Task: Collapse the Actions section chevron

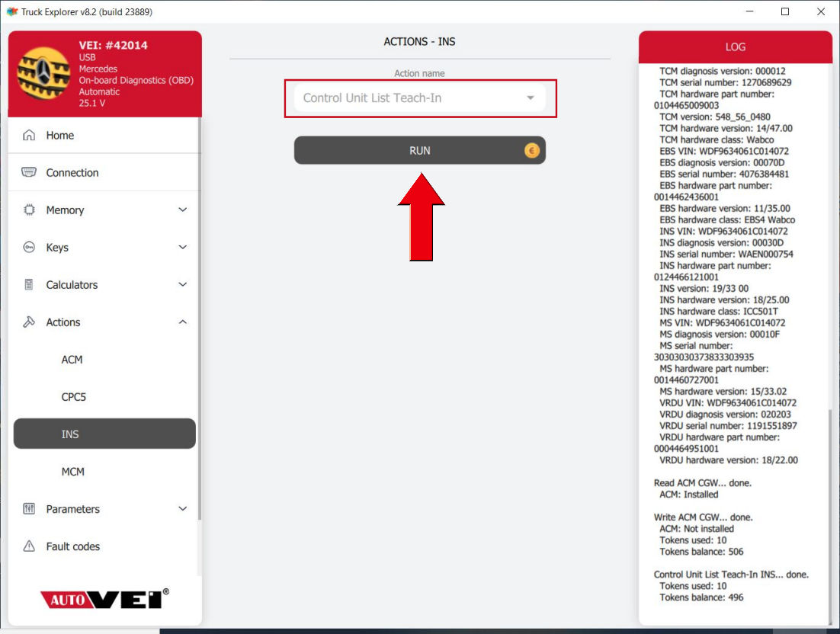Action: (x=182, y=322)
